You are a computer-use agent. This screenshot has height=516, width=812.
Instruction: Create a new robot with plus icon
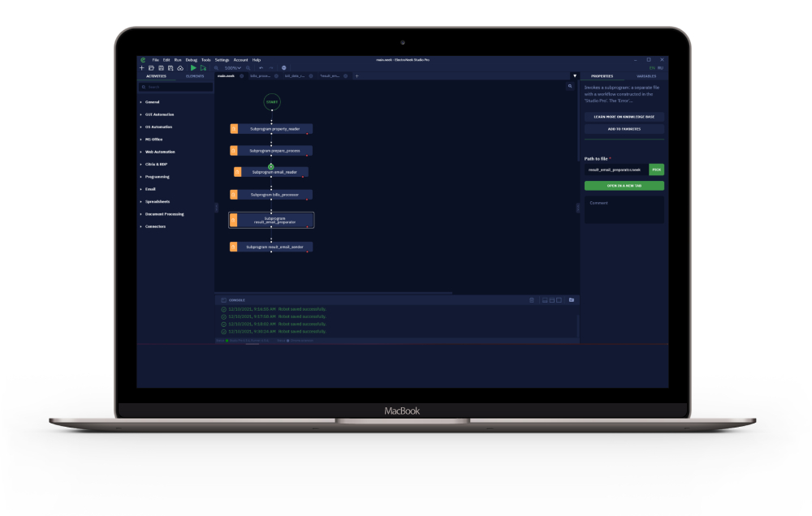tap(142, 68)
